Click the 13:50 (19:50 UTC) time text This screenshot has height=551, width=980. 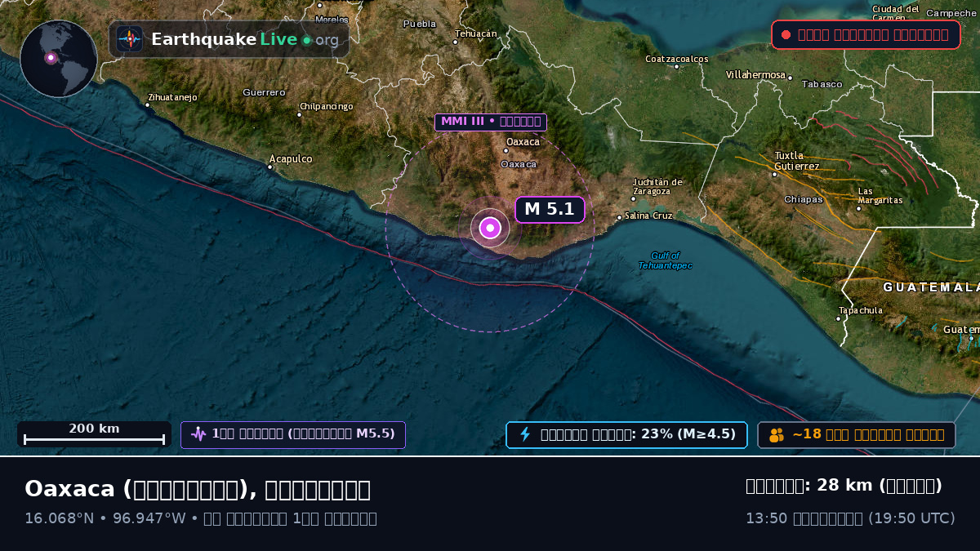pyautogui.click(x=850, y=518)
